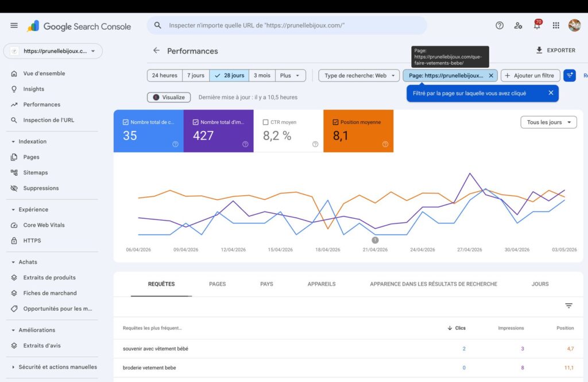The image size is (588, 382).
Task: Click query 'souvenir avec vêtement bébé'
Action: (x=155, y=349)
